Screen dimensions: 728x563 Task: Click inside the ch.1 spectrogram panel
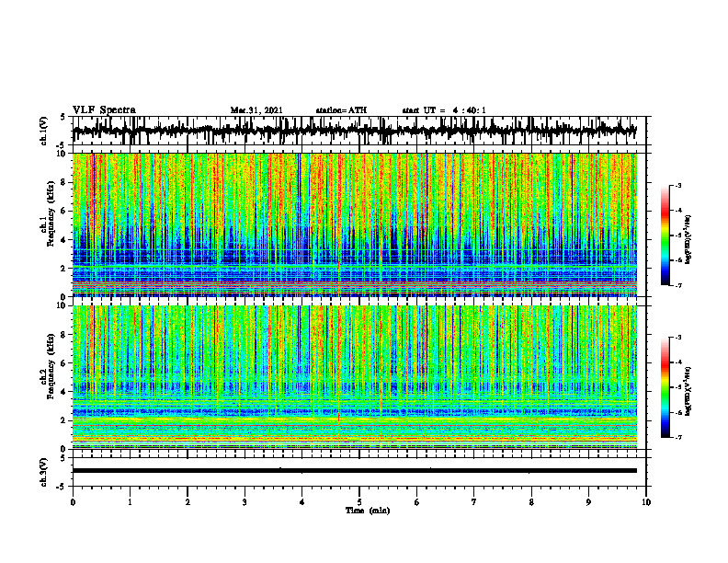pyautogui.click(x=355, y=224)
